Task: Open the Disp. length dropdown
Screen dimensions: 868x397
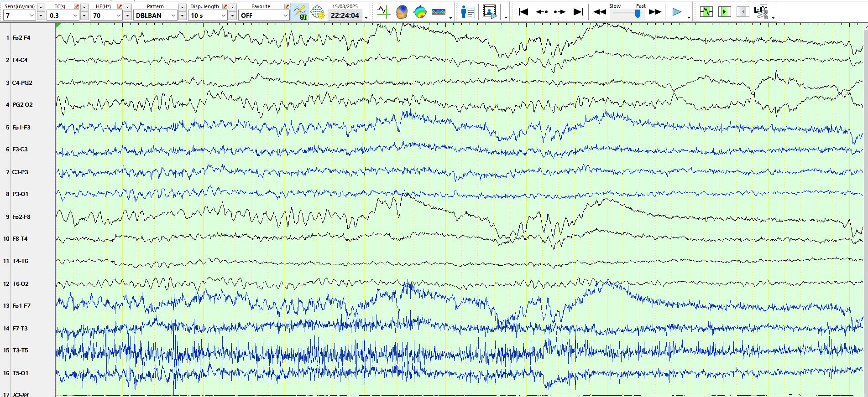Action: click(x=223, y=15)
